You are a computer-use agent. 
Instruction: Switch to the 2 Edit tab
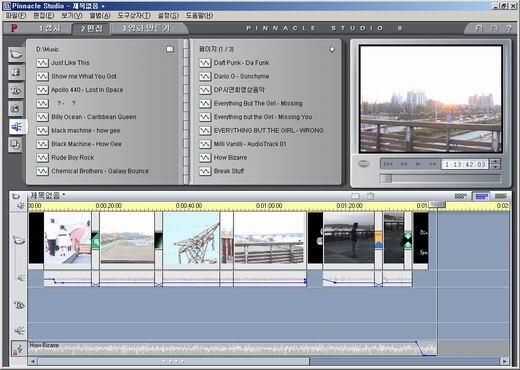(91, 28)
